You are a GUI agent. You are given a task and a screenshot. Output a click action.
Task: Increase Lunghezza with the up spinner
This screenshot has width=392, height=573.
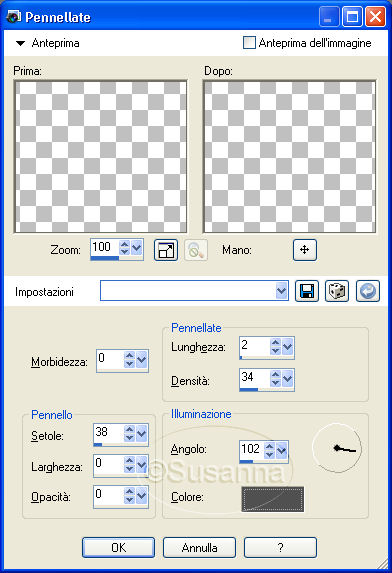point(276,342)
